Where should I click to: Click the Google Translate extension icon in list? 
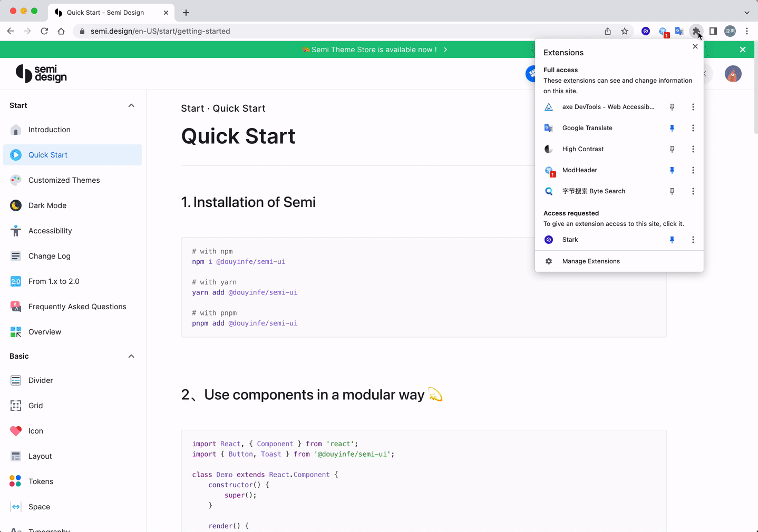point(549,128)
